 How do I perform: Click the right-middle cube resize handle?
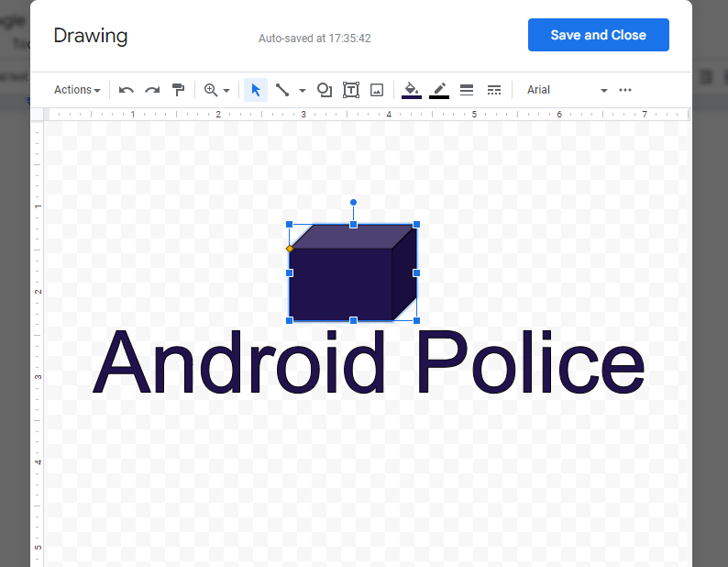pyautogui.click(x=416, y=272)
